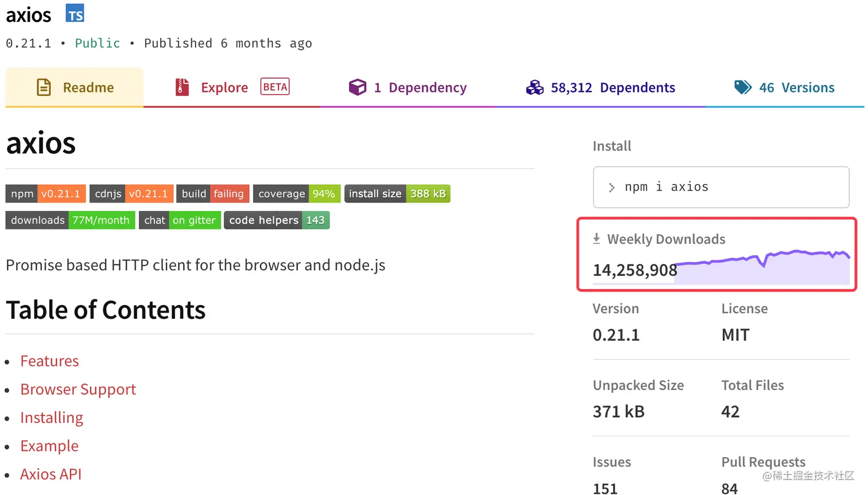Open the 151 issues count
This screenshot has height=495, width=868.
point(605,488)
